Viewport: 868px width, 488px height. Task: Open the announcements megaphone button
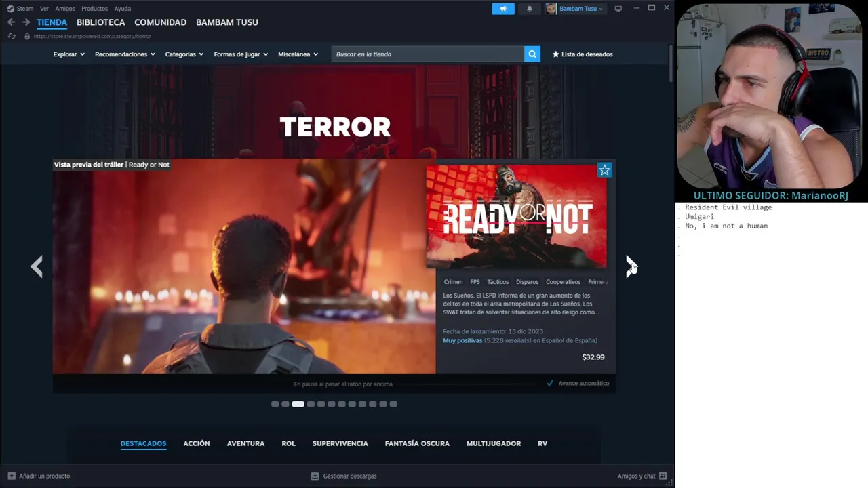[x=503, y=9]
